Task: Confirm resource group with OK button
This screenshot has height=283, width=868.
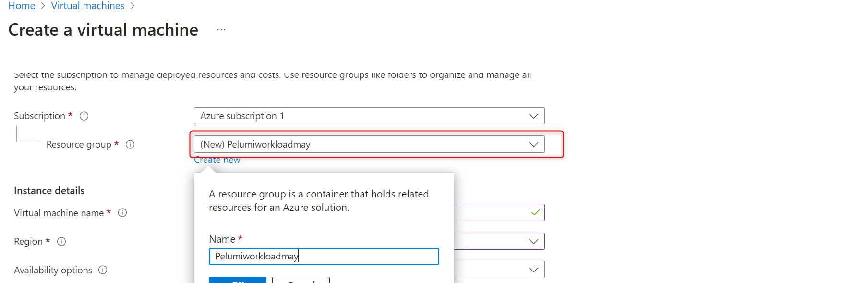Action: (238, 280)
